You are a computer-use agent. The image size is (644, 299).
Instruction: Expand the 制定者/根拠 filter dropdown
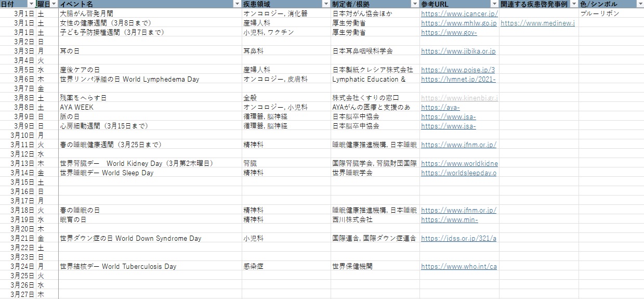pos(415,4)
